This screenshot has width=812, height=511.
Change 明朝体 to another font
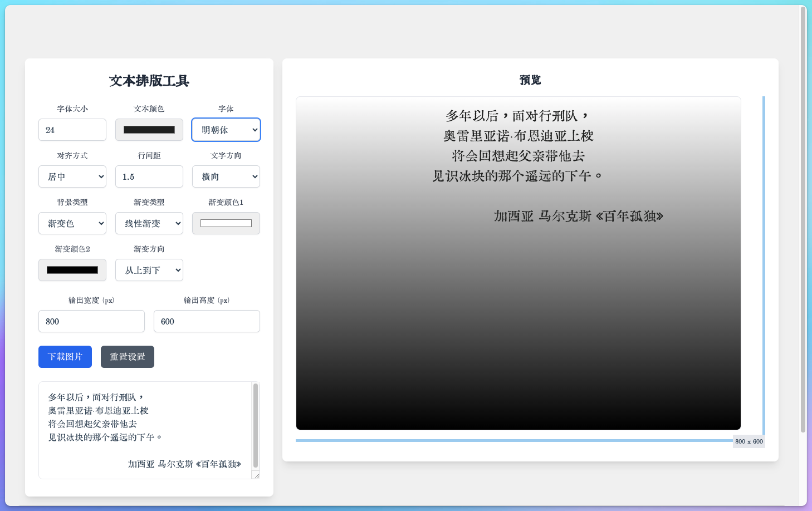pyautogui.click(x=226, y=130)
